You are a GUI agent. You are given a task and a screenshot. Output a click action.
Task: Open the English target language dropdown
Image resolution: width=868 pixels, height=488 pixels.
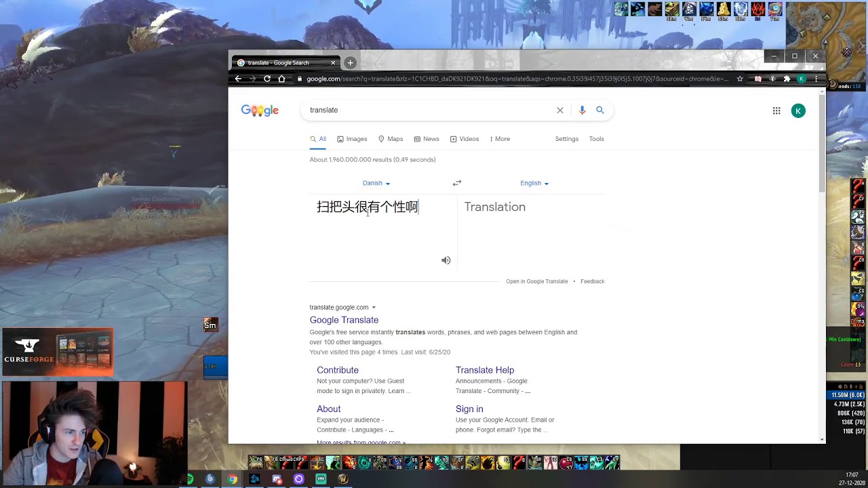pyautogui.click(x=534, y=183)
